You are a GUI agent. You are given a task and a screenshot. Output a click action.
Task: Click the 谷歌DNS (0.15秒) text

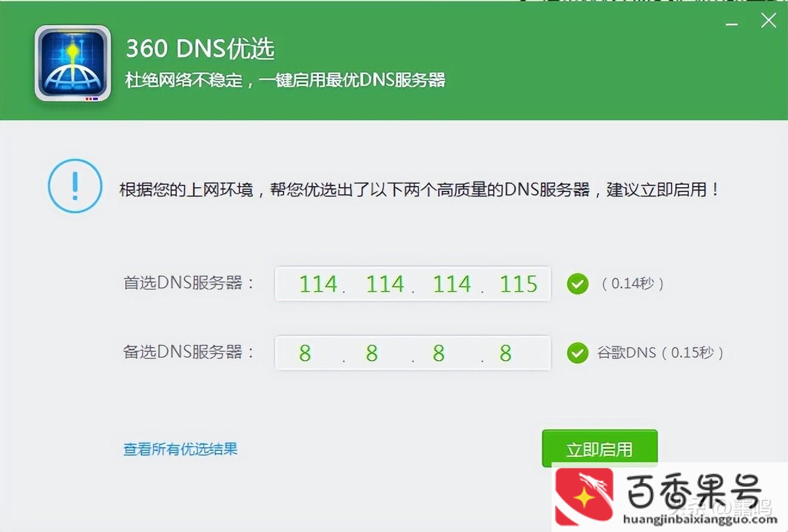[661, 352]
